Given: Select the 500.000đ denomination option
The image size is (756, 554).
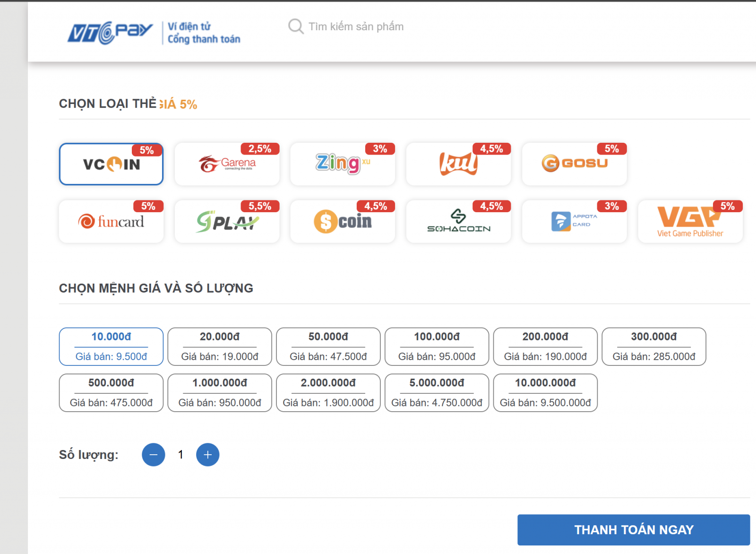Looking at the screenshot, I should coord(111,393).
